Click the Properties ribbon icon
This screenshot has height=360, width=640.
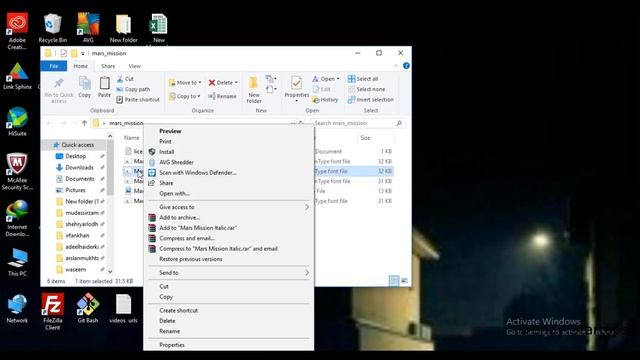296,90
